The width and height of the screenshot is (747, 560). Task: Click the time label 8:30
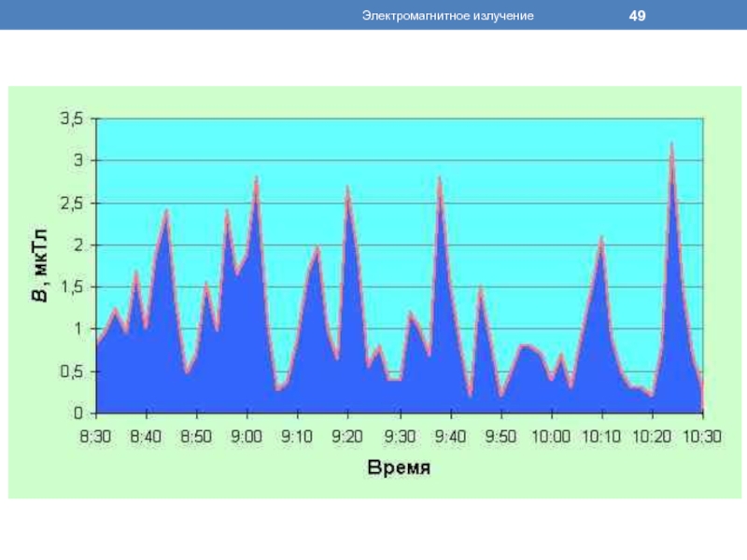[x=95, y=436]
